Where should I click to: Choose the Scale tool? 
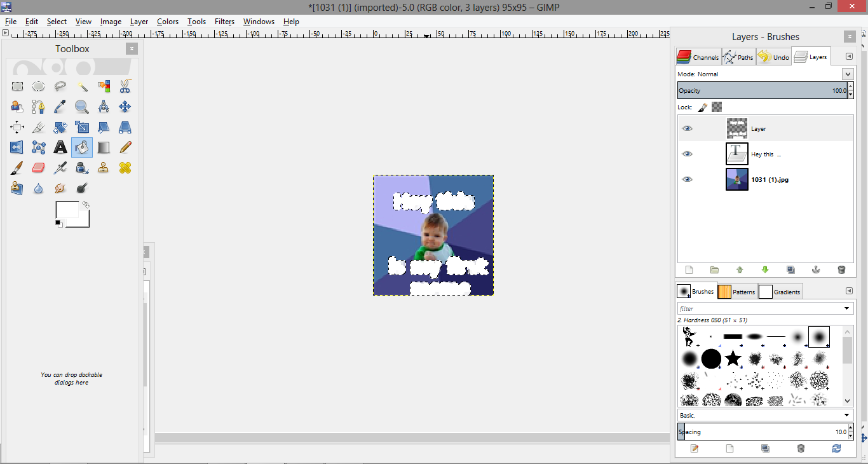[82, 127]
